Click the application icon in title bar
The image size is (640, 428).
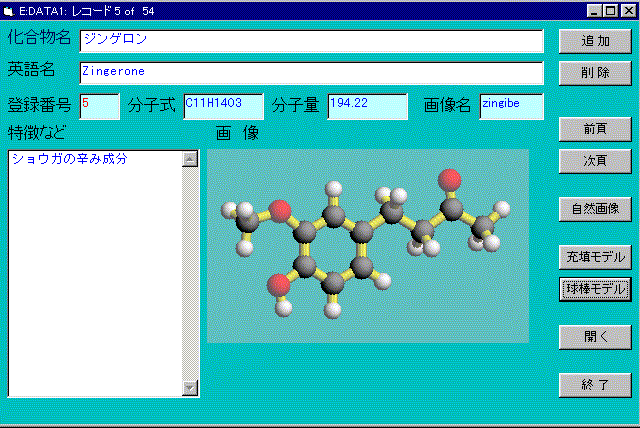tap(8, 11)
